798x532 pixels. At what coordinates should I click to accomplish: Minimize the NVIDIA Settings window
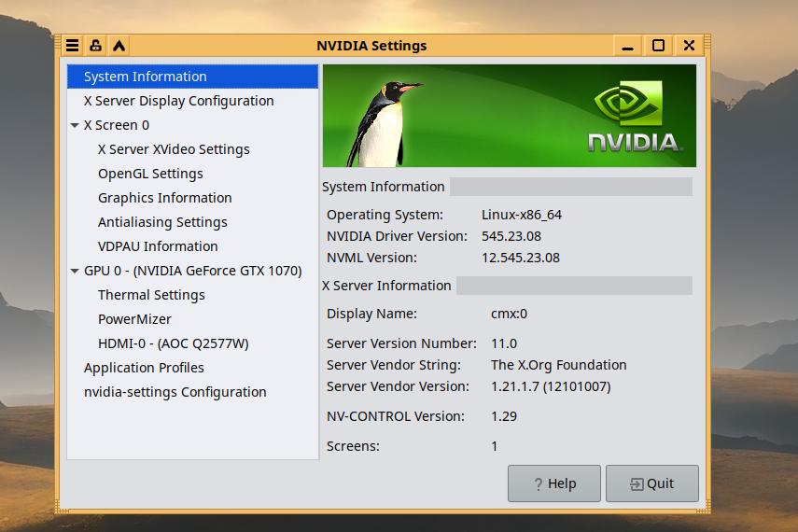point(627,46)
